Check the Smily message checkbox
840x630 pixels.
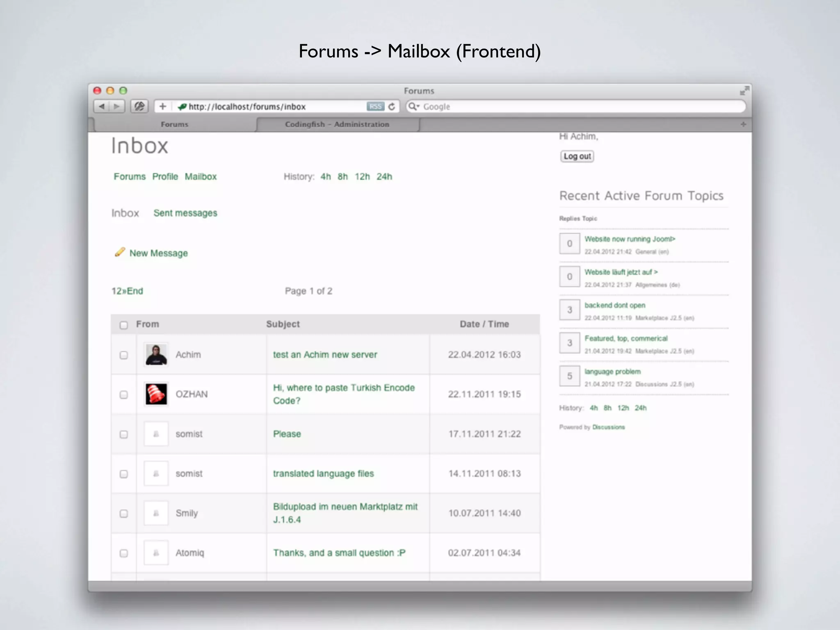point(123,514)
